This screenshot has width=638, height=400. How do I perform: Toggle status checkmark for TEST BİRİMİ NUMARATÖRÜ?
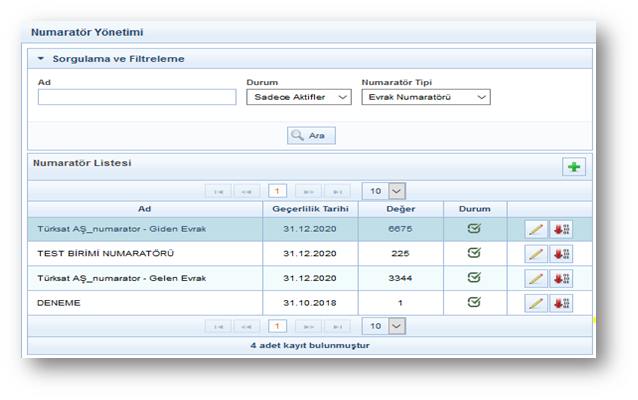click(474, 253)
